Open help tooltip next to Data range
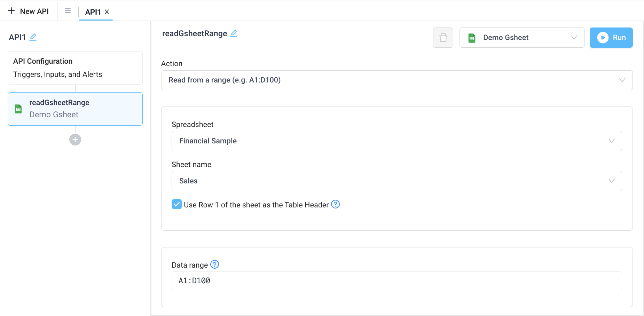644x316 pixels. (x=215, y=264)
